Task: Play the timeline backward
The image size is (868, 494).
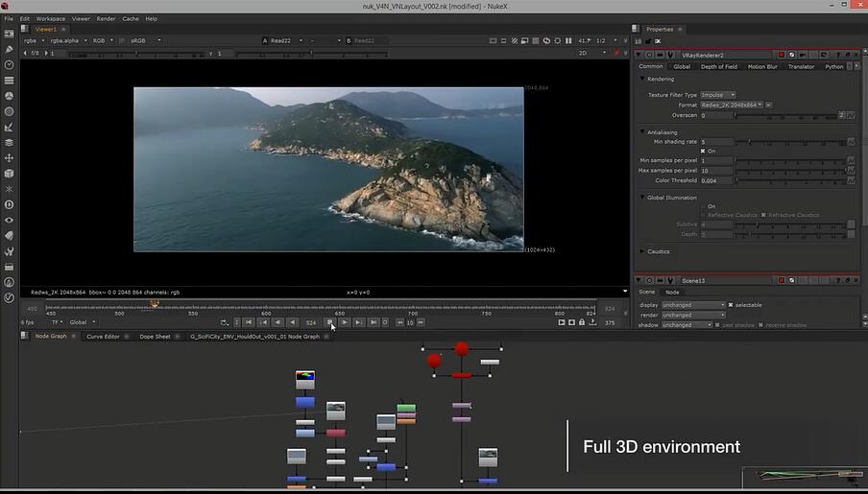Action: pyautogui.click(x=293, y=322)
